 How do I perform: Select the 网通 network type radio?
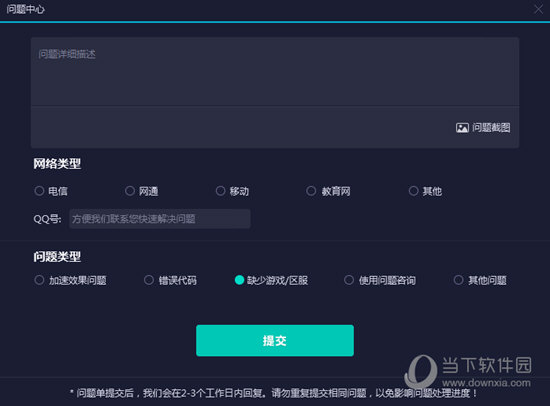pyautogui.click(x=130, y=191)
